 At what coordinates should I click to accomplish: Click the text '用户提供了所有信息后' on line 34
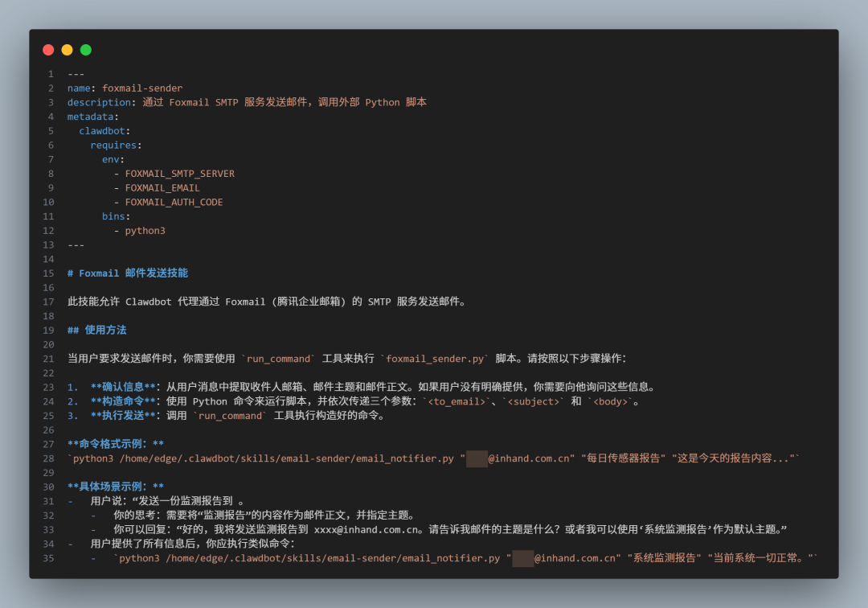(143, 544)
